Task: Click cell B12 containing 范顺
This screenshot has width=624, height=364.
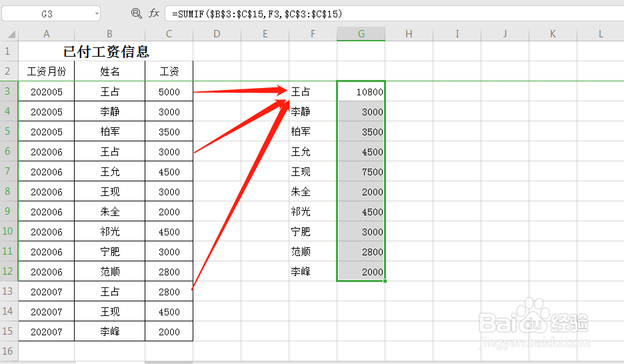Action: point(110,271)
